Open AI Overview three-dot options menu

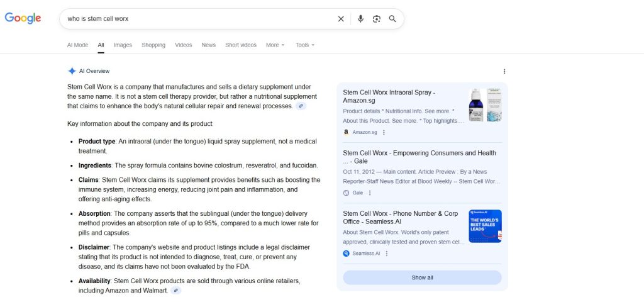[504, 71]
